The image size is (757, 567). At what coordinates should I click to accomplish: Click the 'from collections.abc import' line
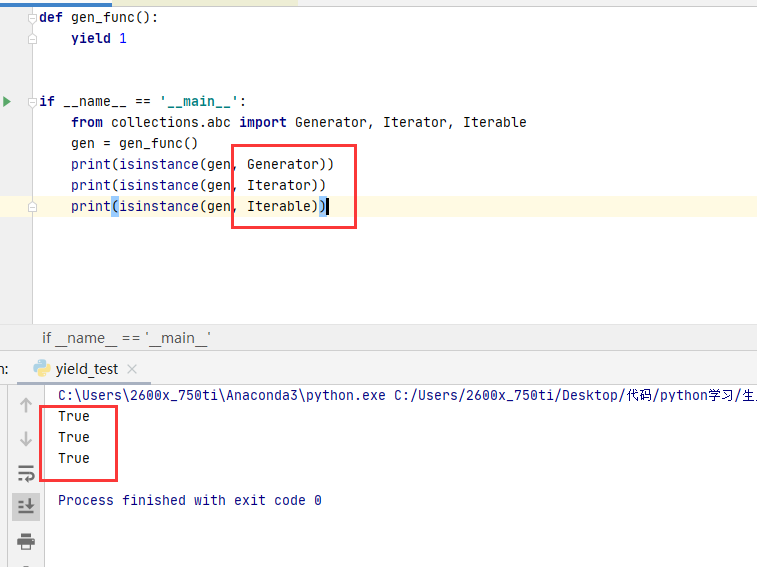point(298,122)
